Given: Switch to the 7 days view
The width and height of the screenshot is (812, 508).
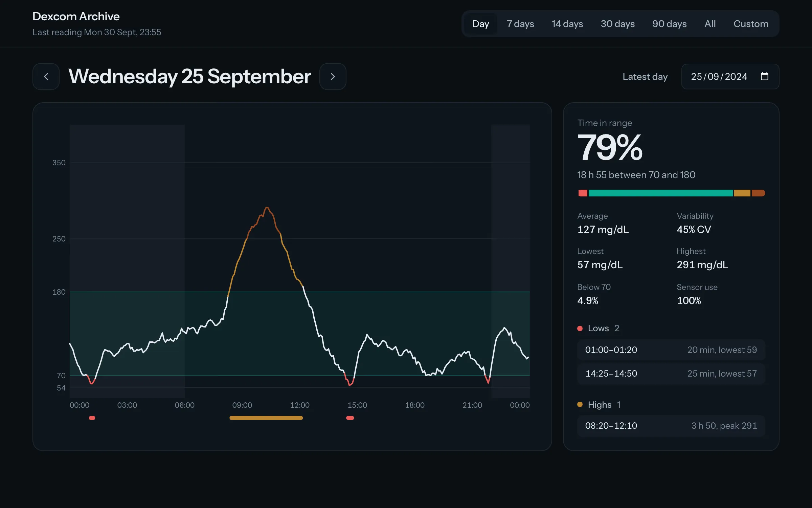Looking at the screenshot, I should pyautogui.click(x=520, y=24).
